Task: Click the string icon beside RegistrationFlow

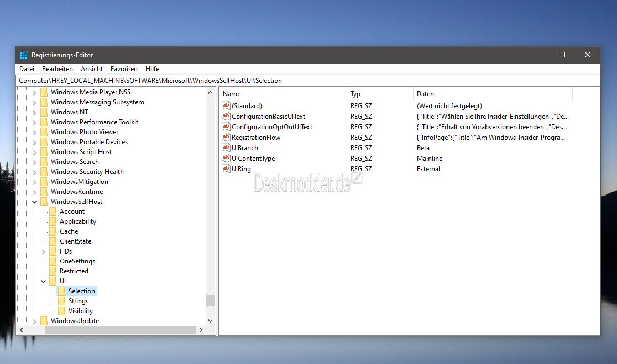Action: click(226, 137)
